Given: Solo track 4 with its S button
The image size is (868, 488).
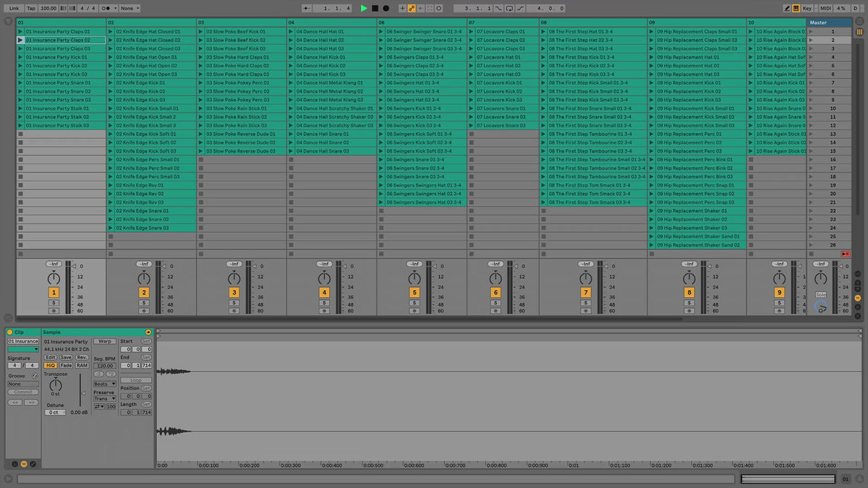Looking at the screenshot, I should 324,302.
